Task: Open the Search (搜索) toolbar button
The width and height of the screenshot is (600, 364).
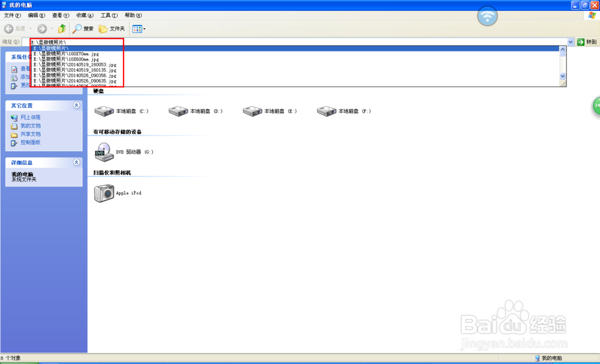Action: pyautogui.click(x=83, y=29)
